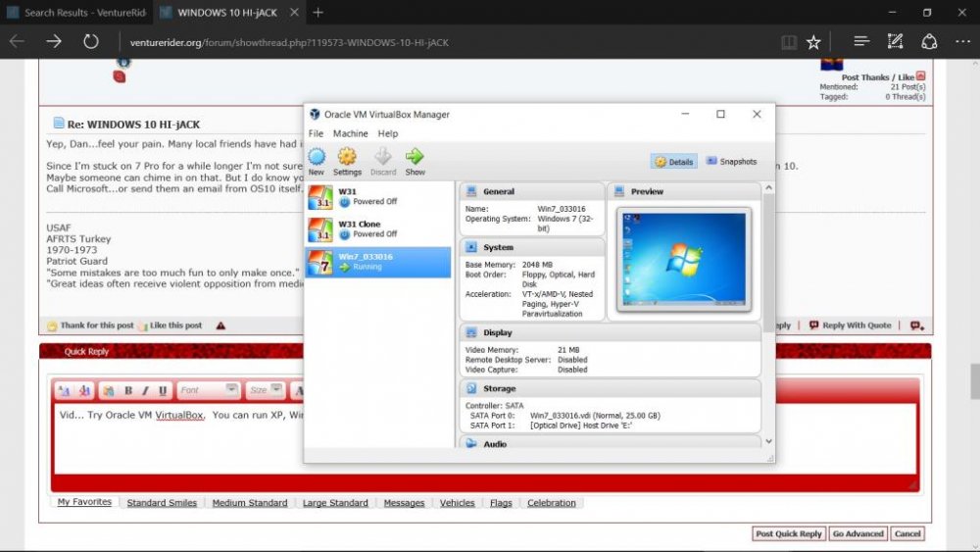Click the New virtual machine icon
The width and height of the screenshot is (980, 552).
[317, 157]
